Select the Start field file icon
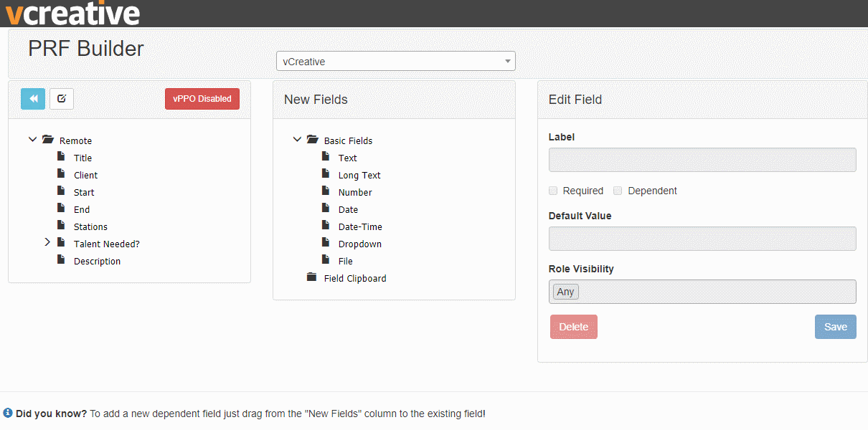Viewport: 868px width, 430px height. (x=61, y=191)
